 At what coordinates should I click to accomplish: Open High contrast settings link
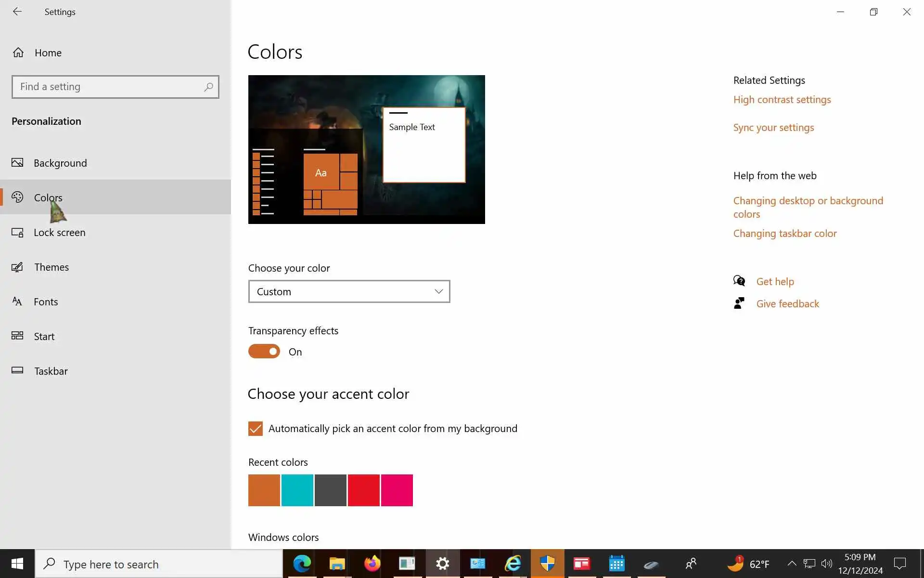click(782, 100)
